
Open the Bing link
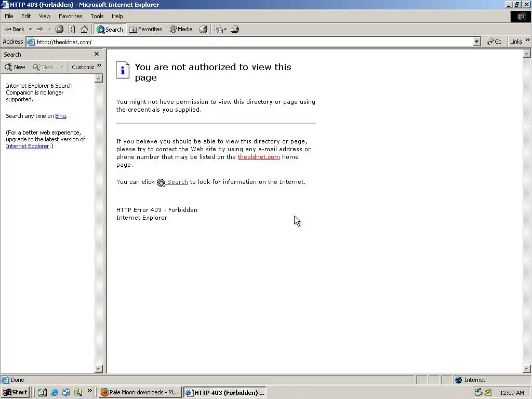coord(60,116)
